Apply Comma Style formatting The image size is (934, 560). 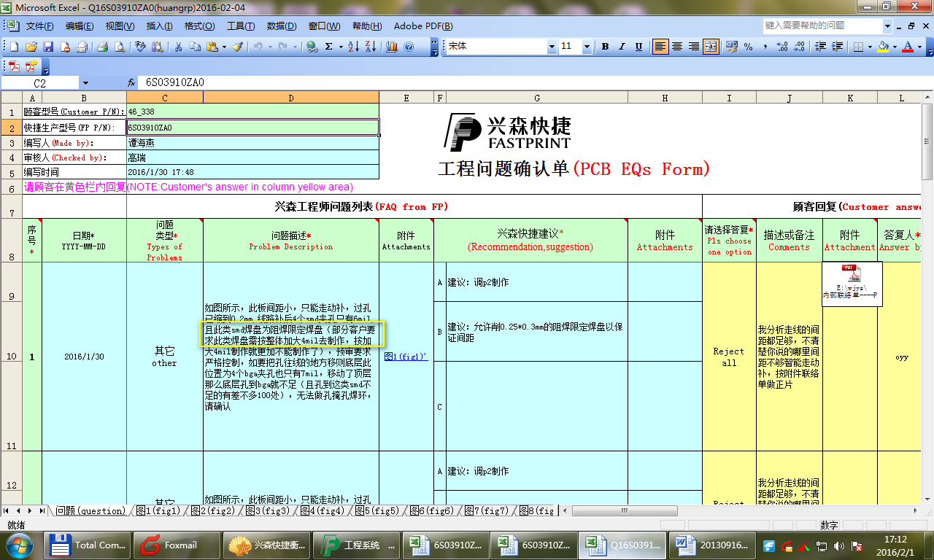pyautogui.click(x=765, y=47)
